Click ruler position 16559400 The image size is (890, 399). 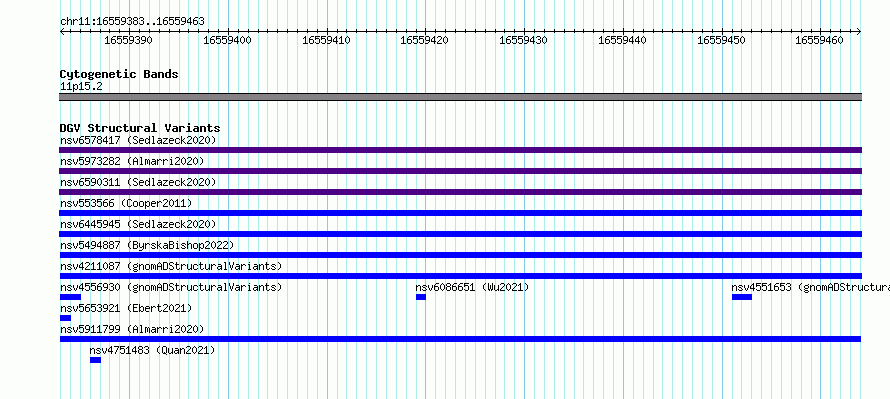(227, 40)
